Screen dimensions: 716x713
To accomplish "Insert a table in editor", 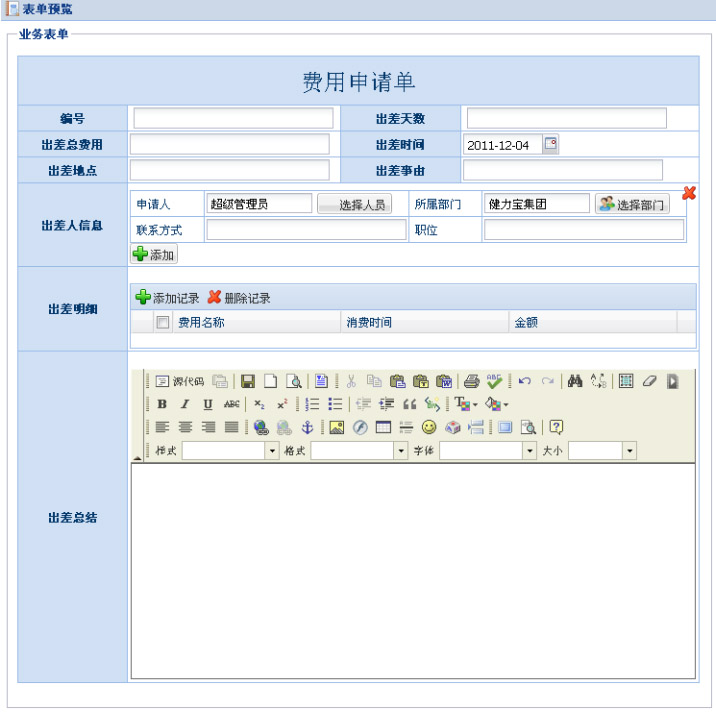I will [x=383, y=428].
